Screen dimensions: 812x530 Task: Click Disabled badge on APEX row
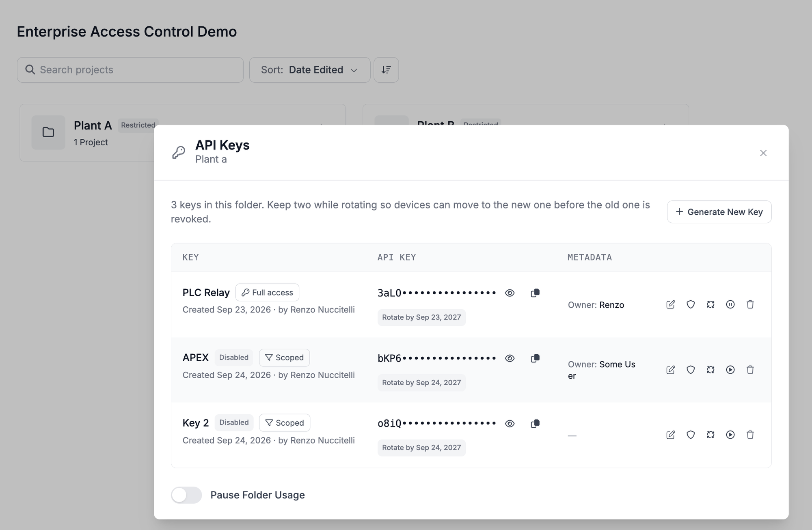(x=234, y=358)
